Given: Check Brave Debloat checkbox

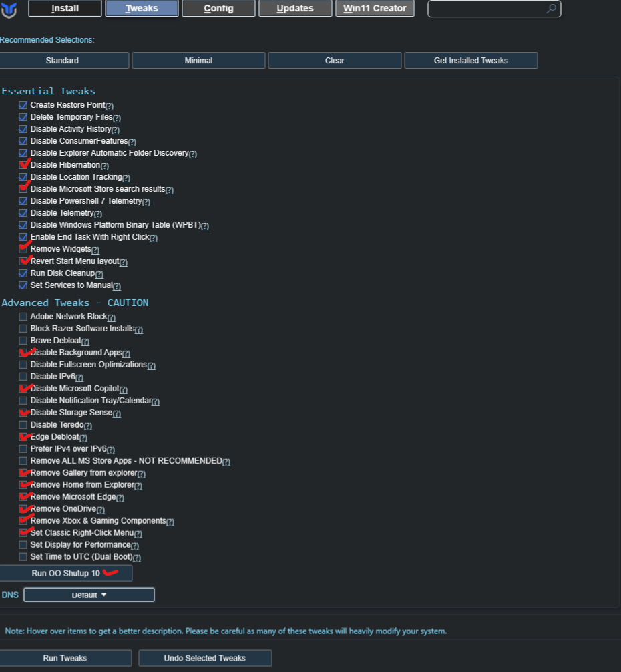Looking at the screenshot, I should 23,341.
